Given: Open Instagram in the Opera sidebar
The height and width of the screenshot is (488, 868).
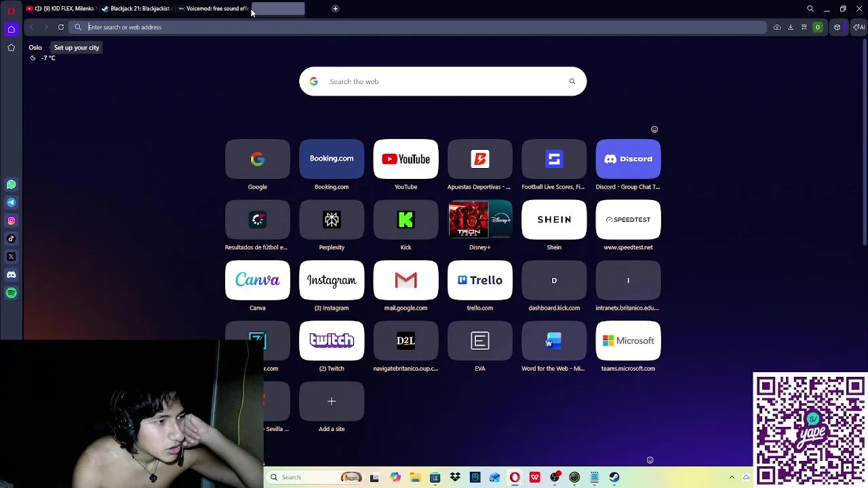Looking at the screenshot, I should pos(11,220).
